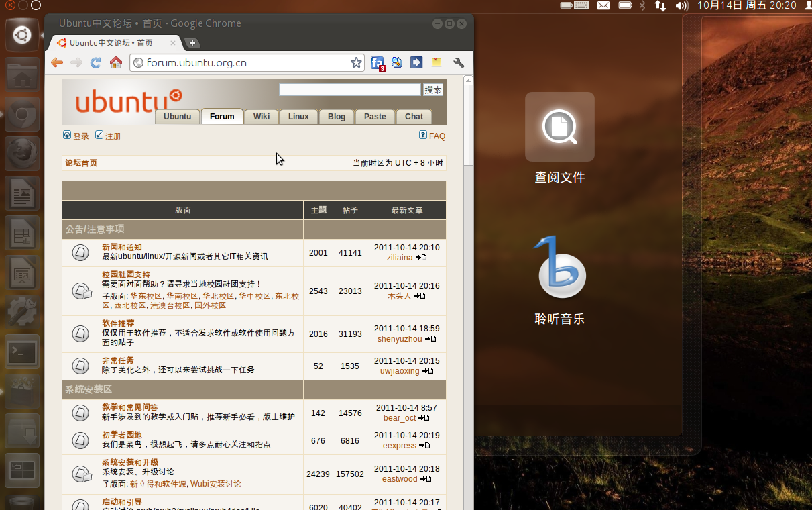
Task: Open the mail envelope indicator
Action: (x=603, y=5)
